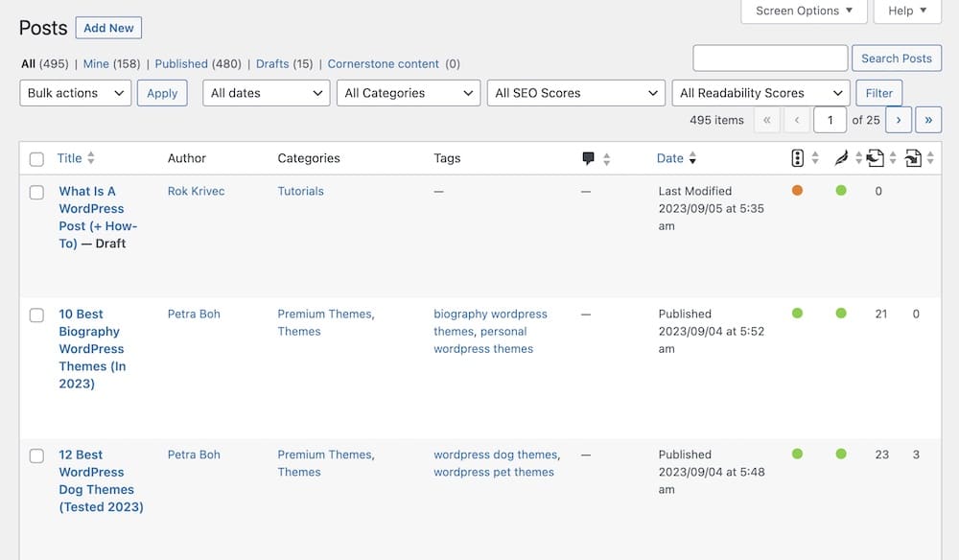Click the Search Posts button
The width and height of the screenshot is (959, 560).
pos(897,58)
